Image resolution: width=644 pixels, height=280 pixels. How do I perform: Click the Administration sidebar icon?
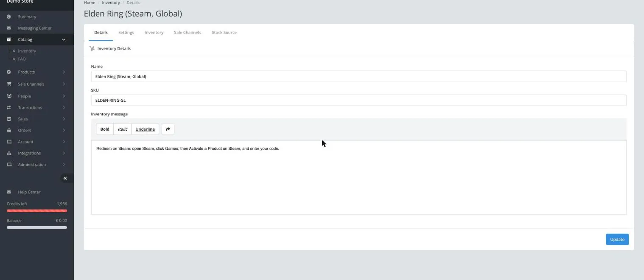[x=9, y=165]
